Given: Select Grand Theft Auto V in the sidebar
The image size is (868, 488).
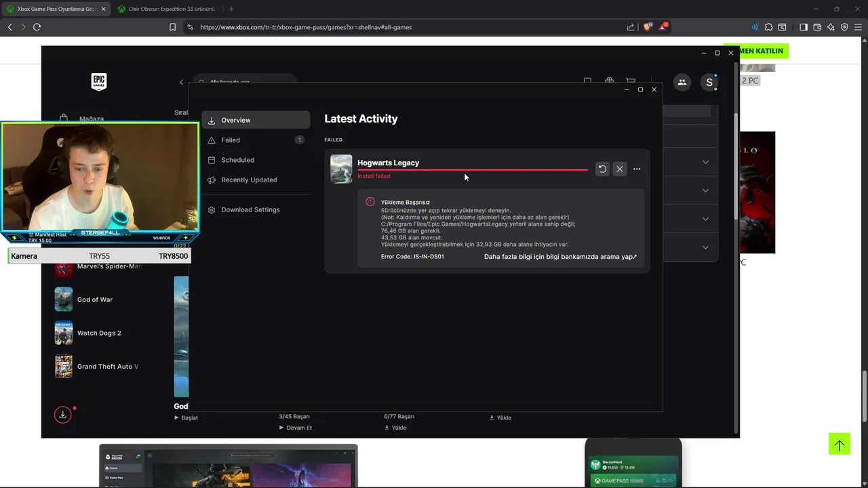Looking at the screenshot, I should click(x=108, y=367).
